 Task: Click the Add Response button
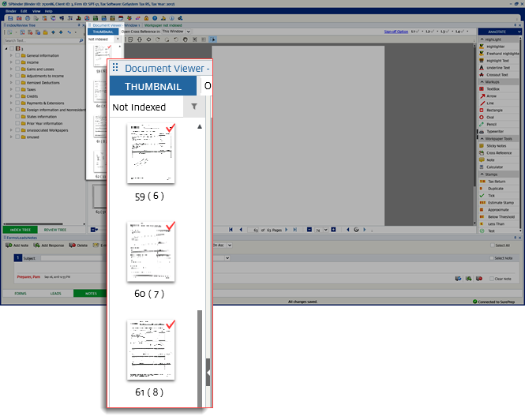tap(49, 246)
